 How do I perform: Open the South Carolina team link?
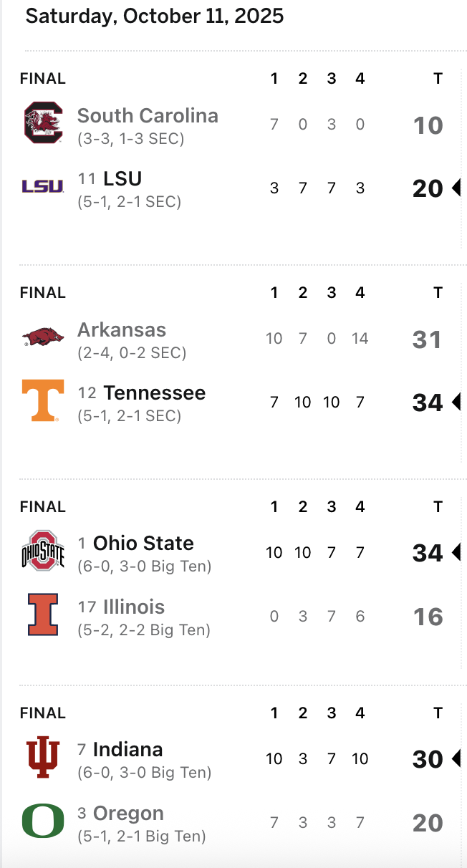click(148, 116)
